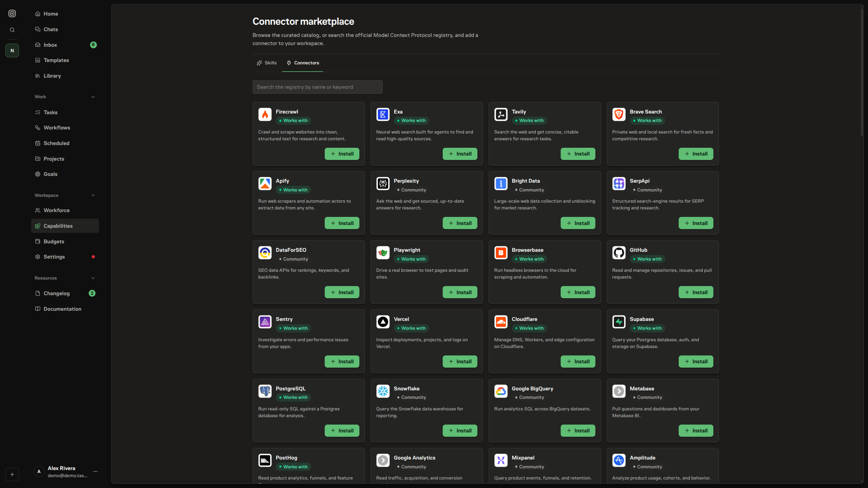Open Projects in the sidebar
This screenshot has width=868, height=488.
click(65, 159)
